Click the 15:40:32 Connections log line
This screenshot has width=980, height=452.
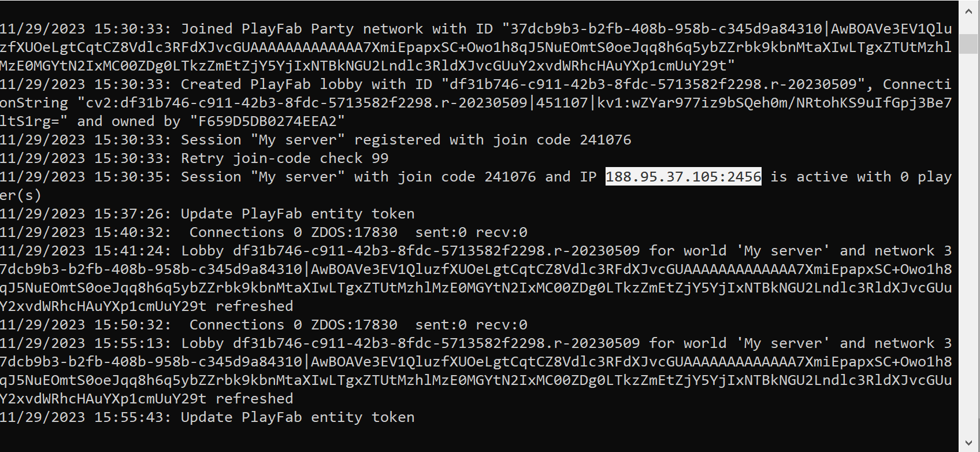(x=358, y=232)
